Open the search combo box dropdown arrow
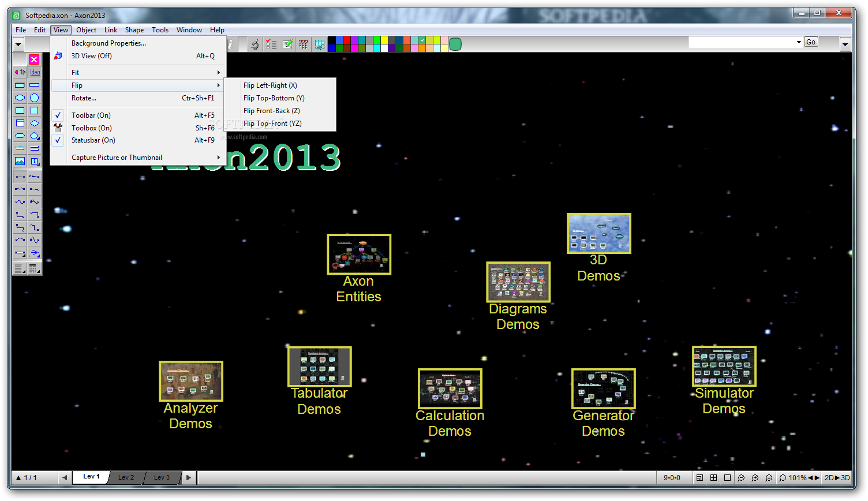 coord(799,42)
